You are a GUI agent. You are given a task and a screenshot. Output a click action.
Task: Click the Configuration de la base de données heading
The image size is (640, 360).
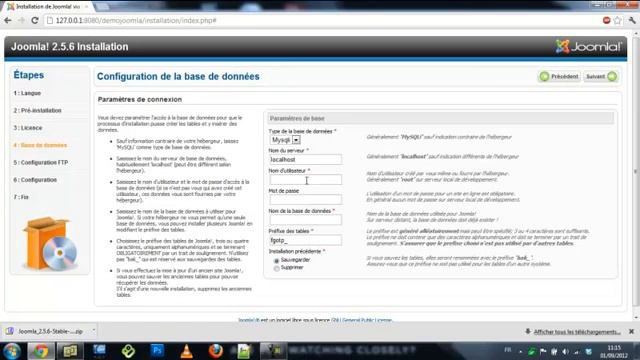(x=178, y=76)
